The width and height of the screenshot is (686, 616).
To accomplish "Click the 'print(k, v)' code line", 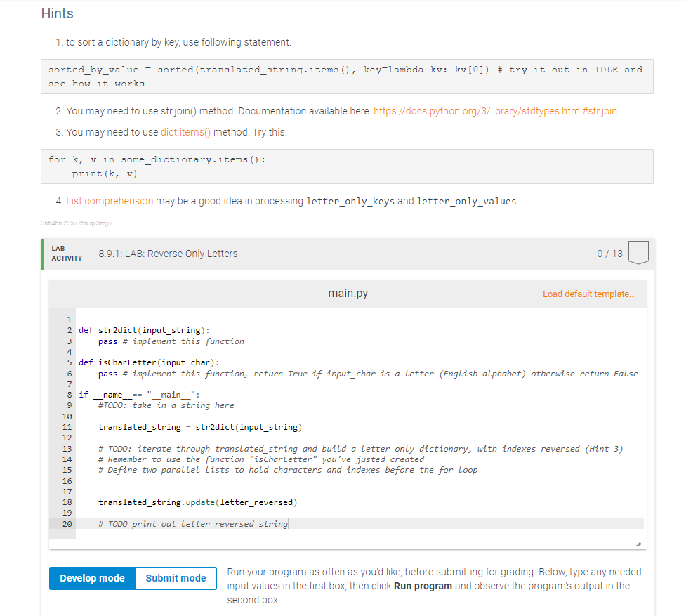I will (x=105, y=173).
